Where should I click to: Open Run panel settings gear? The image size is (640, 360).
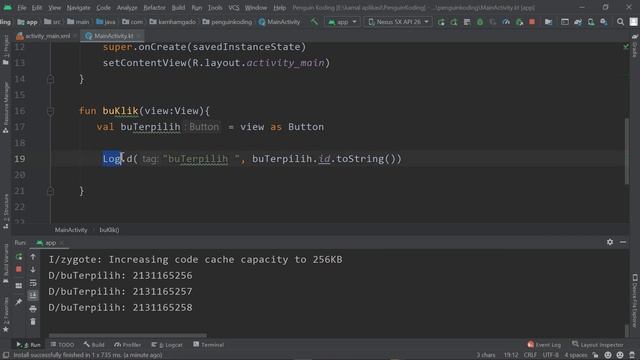(x=610, y=242)
